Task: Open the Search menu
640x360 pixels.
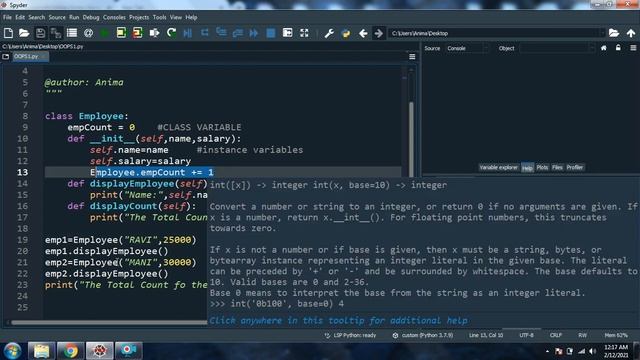Action: coord(37,17)
